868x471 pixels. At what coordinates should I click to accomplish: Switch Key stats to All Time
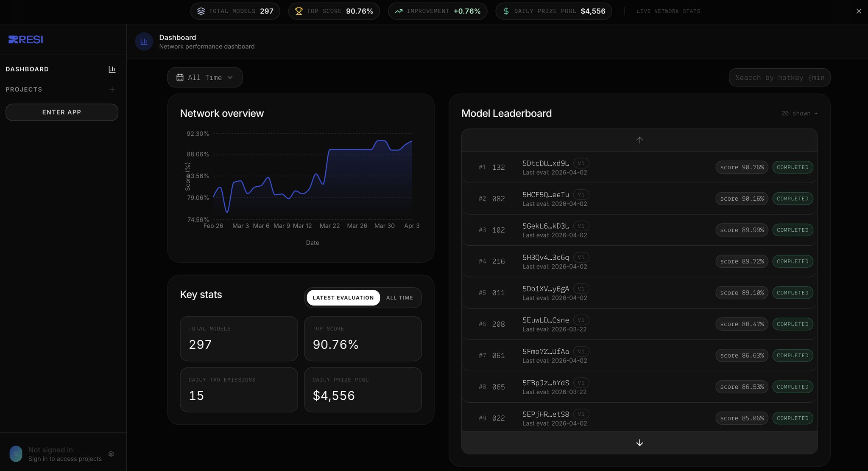click(399, 298)
